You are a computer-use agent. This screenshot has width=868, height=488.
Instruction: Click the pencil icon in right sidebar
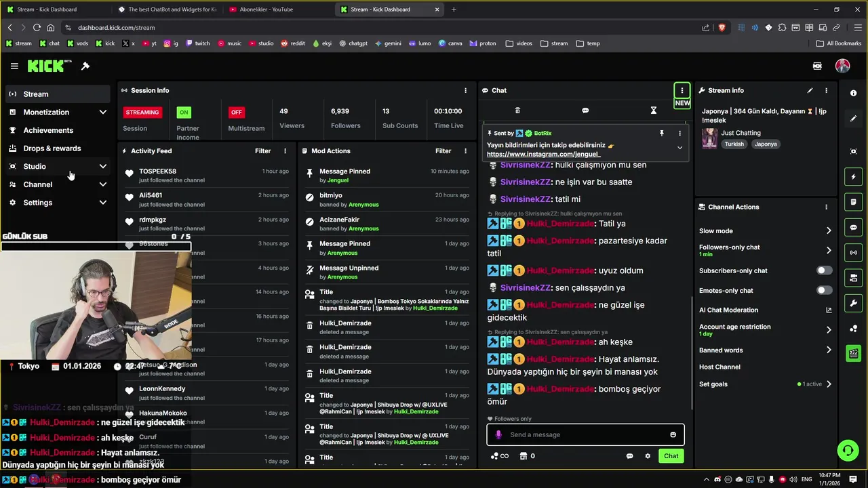tap(854, 119)
